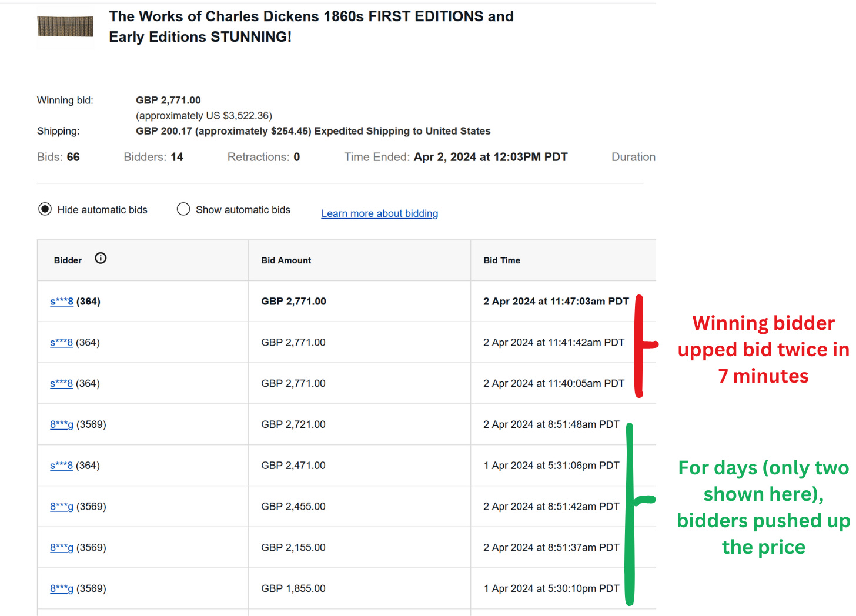856x616 pixels.
Task: Click the Shipping label
Action: (58, 131)
